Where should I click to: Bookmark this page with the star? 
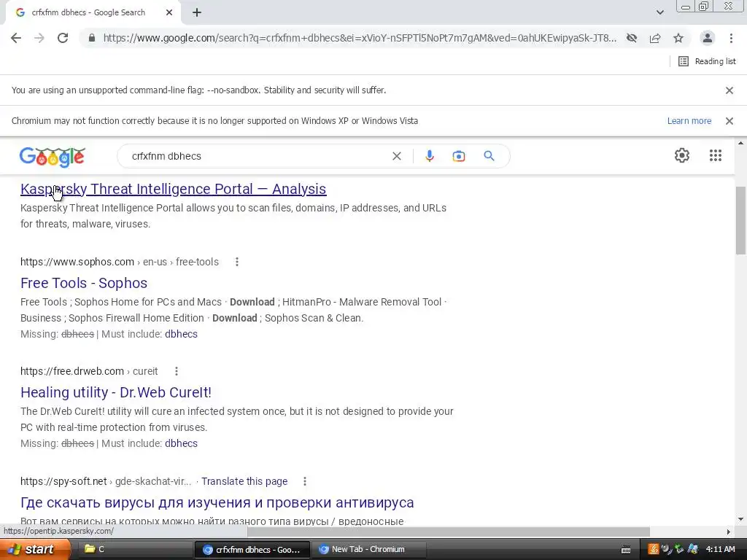tap(678, 38)
